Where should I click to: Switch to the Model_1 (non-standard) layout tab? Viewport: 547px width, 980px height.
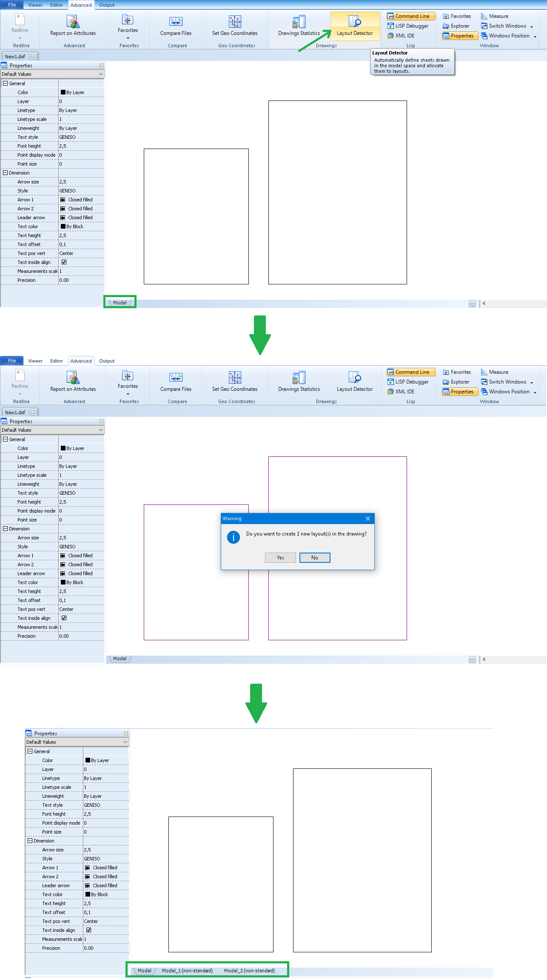pyautogui.click(x=187, y=971)
